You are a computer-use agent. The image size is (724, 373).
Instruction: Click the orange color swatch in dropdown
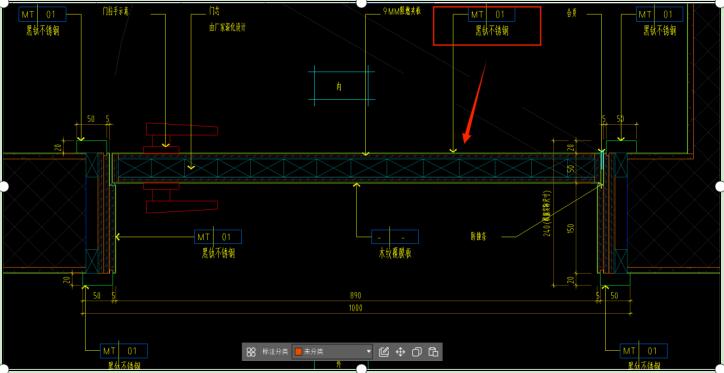[x=298, y=352]
